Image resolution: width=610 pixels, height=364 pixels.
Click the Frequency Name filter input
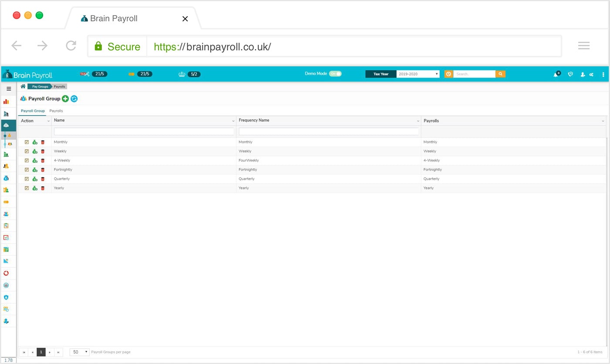point(329,131)
